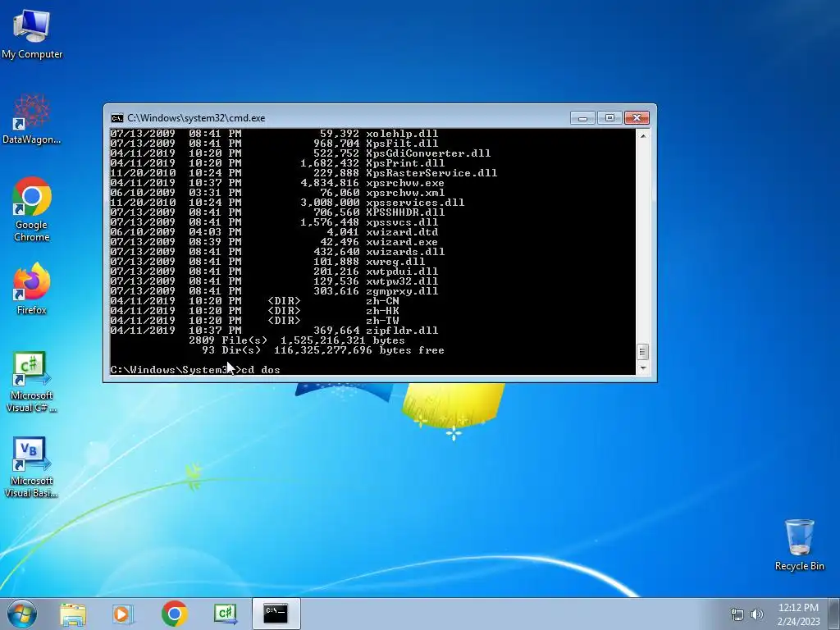
Task: Click the 'cd dos' command prompt line
Action: (x=195, y=370)
